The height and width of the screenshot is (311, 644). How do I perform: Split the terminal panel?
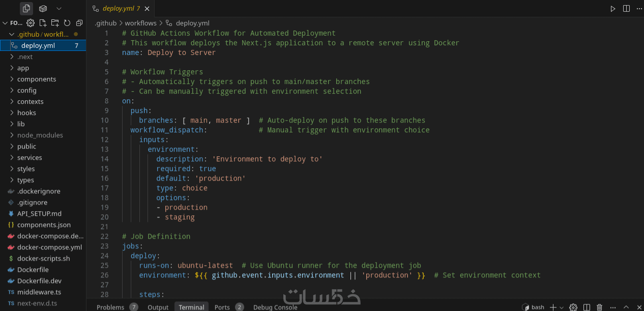tap(587, 307)
